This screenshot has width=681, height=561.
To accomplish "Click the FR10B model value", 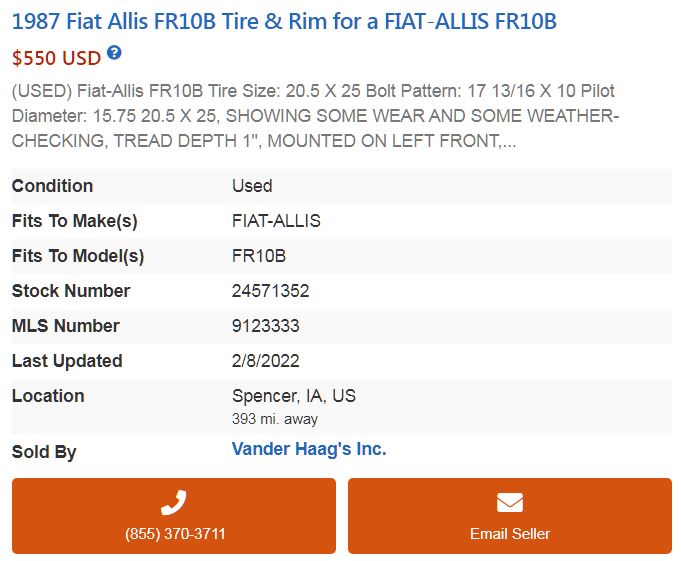I will [259, 256].
